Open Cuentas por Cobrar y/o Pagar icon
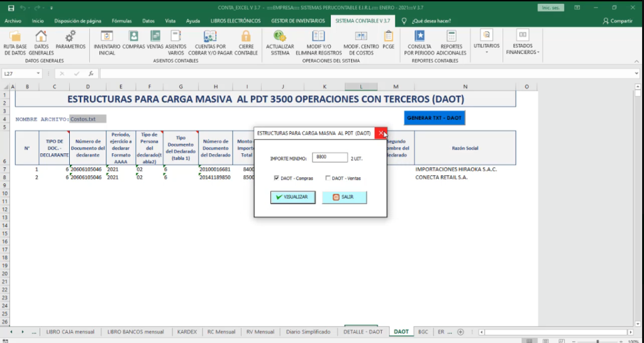Screen dimensions: 644x343 point(210,36)
